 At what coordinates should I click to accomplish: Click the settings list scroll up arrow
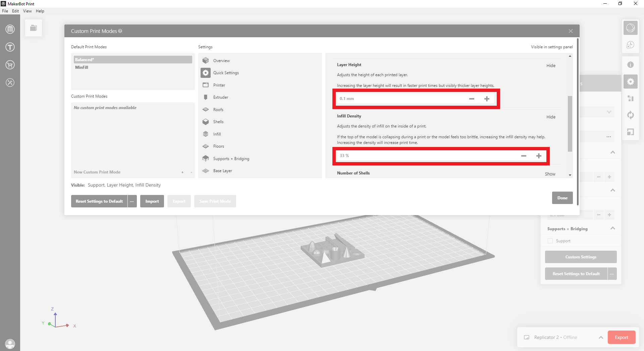point(570,56)
